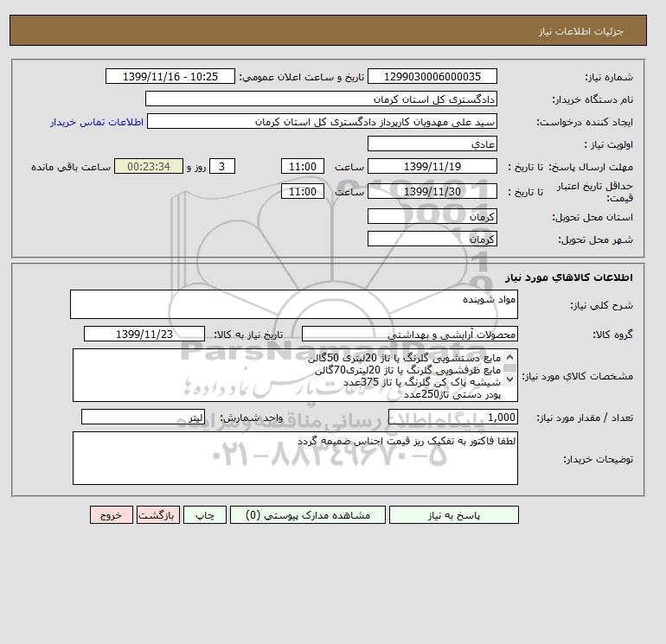The height and width of the screenshot is (644, 666).
Task: Select price validity time 11:00 field
Action: [x=303, y=191]
